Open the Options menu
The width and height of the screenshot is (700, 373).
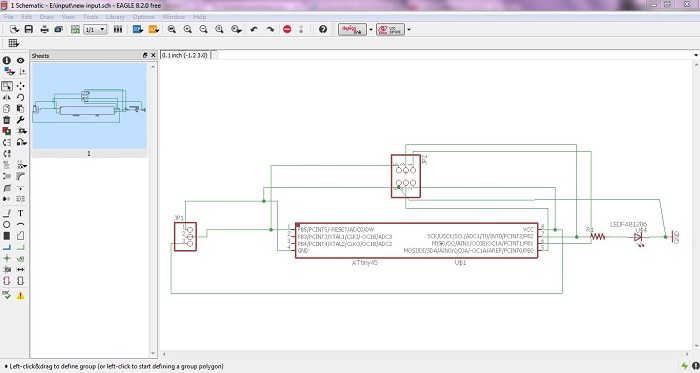click(x=143, y=17)
